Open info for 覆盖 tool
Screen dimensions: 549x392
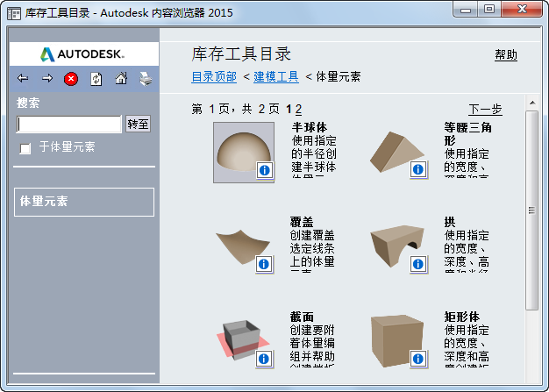(264, 265)
